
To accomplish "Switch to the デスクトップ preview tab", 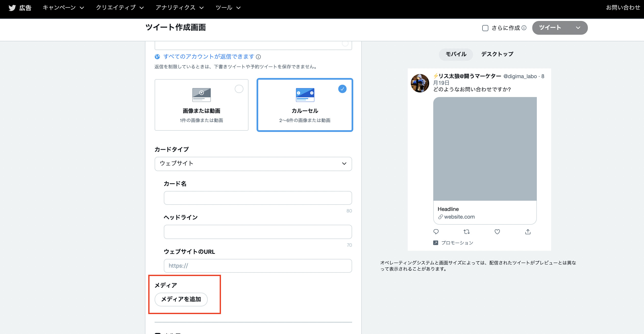I will (x=497, y=54).
